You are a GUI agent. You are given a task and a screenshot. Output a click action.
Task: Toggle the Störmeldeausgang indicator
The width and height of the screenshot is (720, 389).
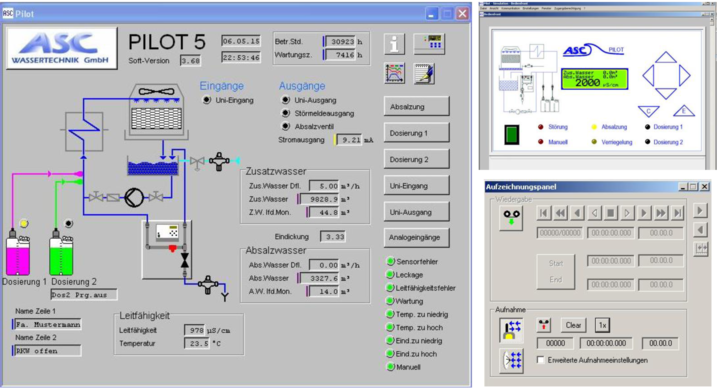(286, 113)
